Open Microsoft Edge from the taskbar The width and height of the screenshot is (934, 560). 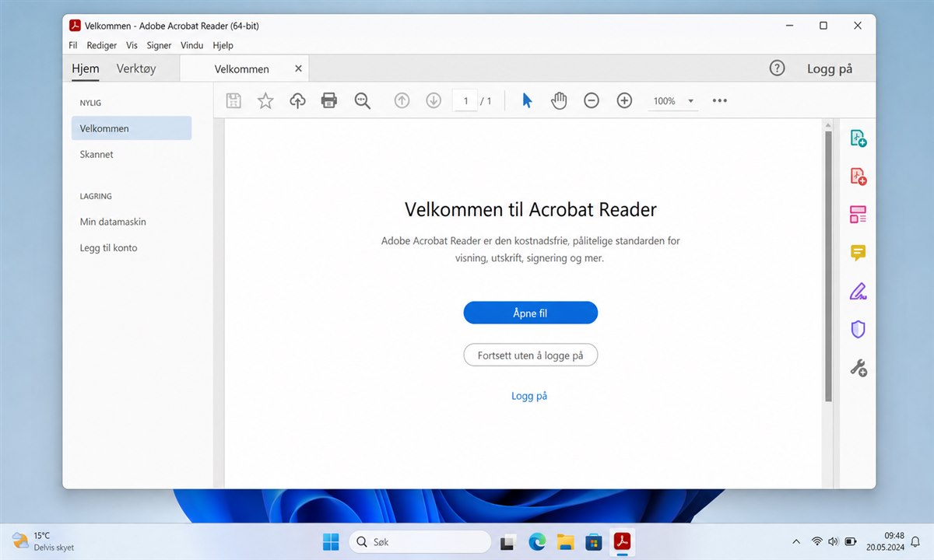click(x=537, y=541)
